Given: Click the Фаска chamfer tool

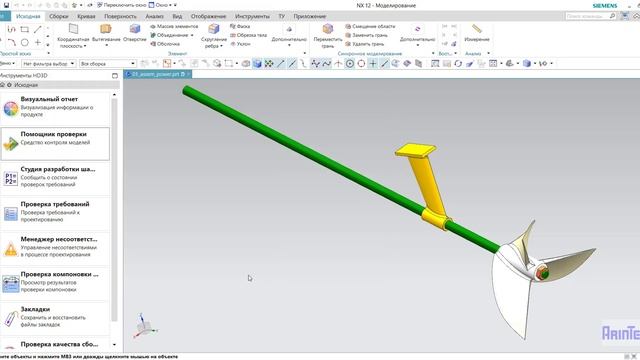Looking at the screenshot, I should click(240, 26).
